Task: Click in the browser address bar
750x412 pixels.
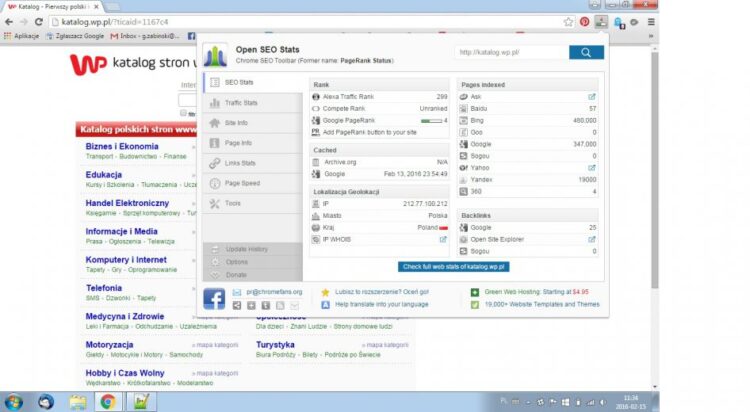Action: (x=306, y=22)
